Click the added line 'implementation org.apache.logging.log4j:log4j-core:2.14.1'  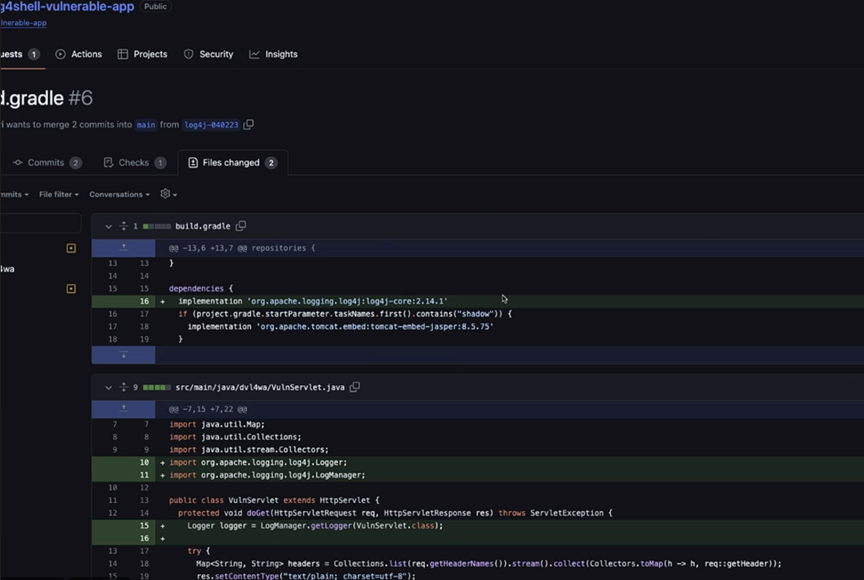click(x=313, y=301)
